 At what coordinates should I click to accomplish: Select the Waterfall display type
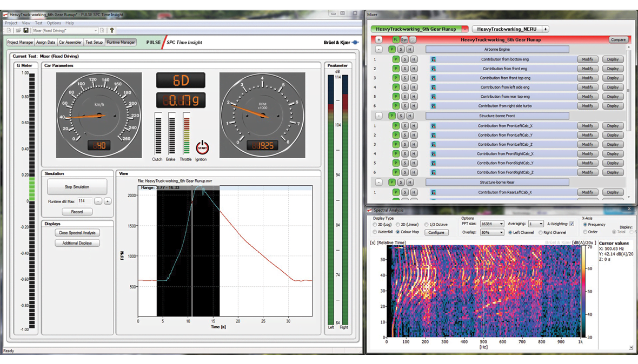pos(375,232)
